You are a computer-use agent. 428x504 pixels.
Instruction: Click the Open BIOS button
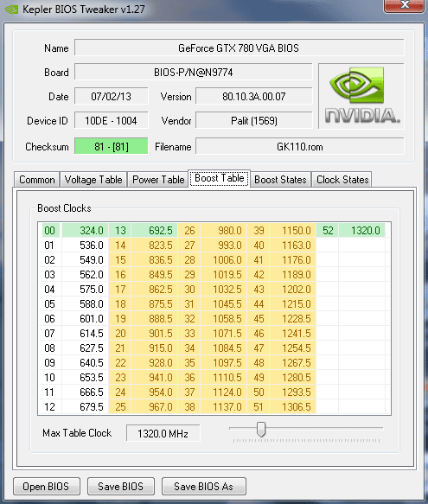click(47, 487)
